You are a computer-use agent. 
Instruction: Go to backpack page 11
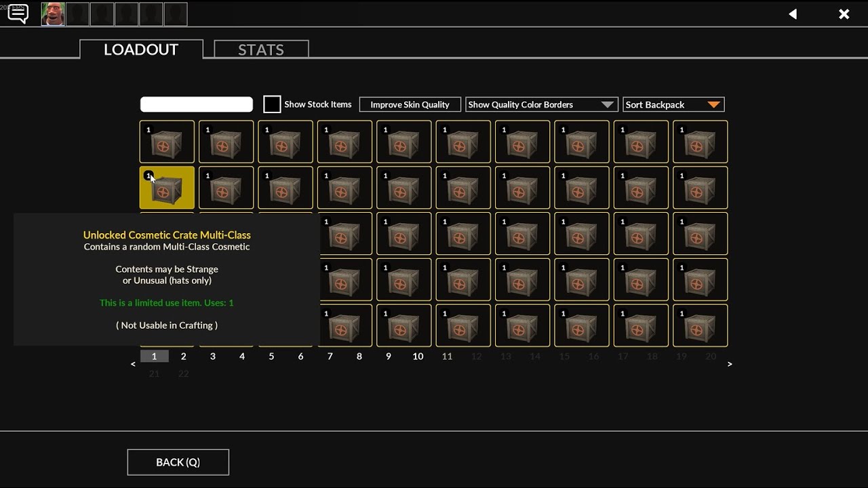tap(447, 356)
